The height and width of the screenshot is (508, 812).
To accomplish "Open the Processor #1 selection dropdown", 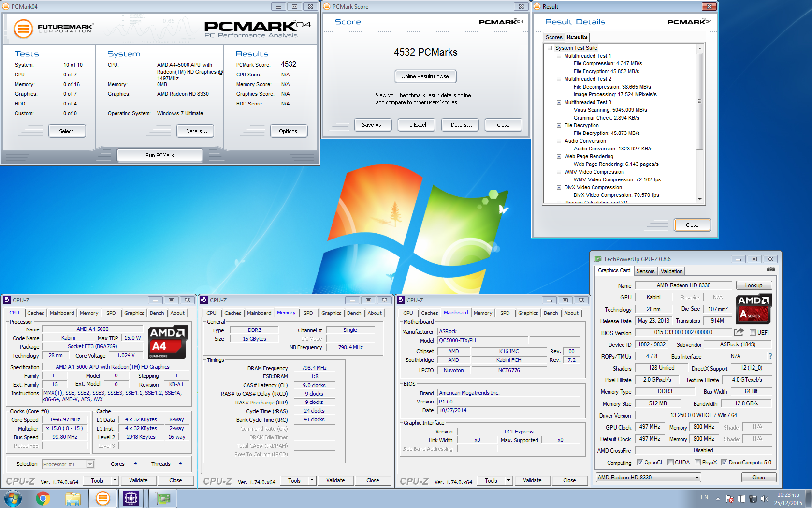I will point(68,464).
